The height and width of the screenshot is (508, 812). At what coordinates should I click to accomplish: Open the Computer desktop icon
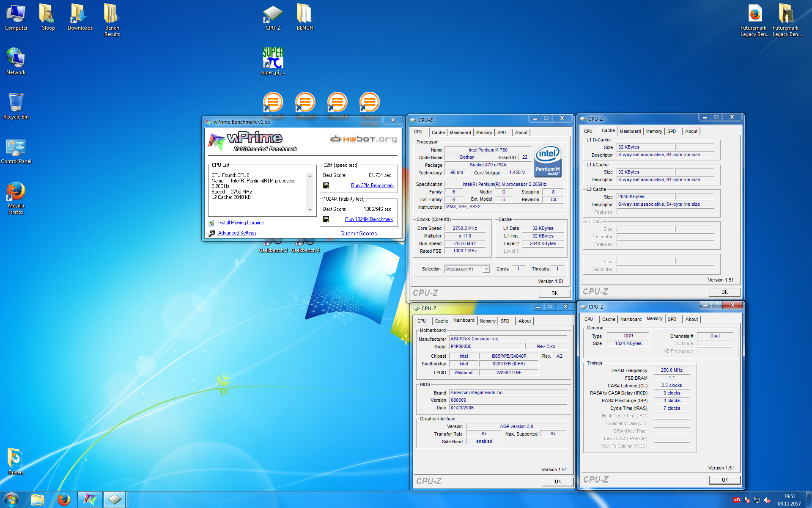click(x=16, y=17)
